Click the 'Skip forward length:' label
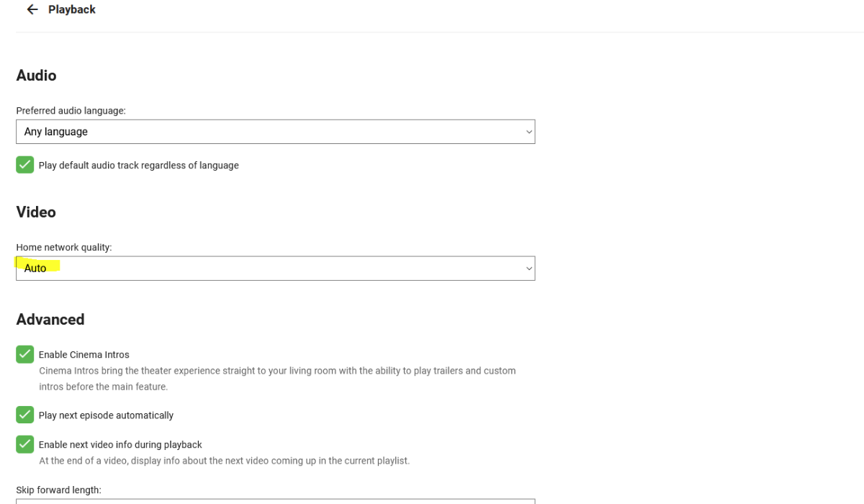This screenshot has width=864, height=504. coord(59,490)
